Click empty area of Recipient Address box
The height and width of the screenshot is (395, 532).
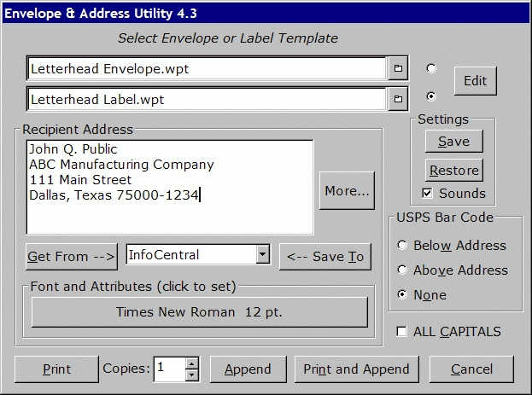[170, 218]
